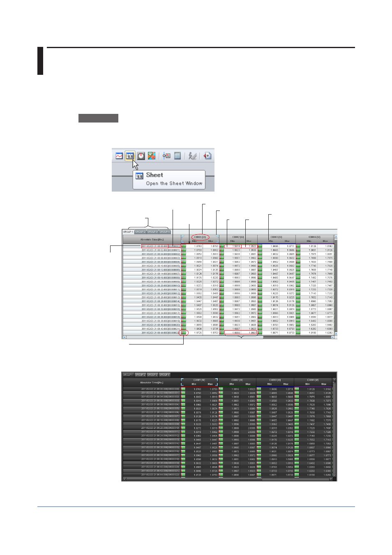Screen dimensions: 392x555
Task: Click CH002 alarm icon, first row, dark sheet
Action: click(221, 389)
